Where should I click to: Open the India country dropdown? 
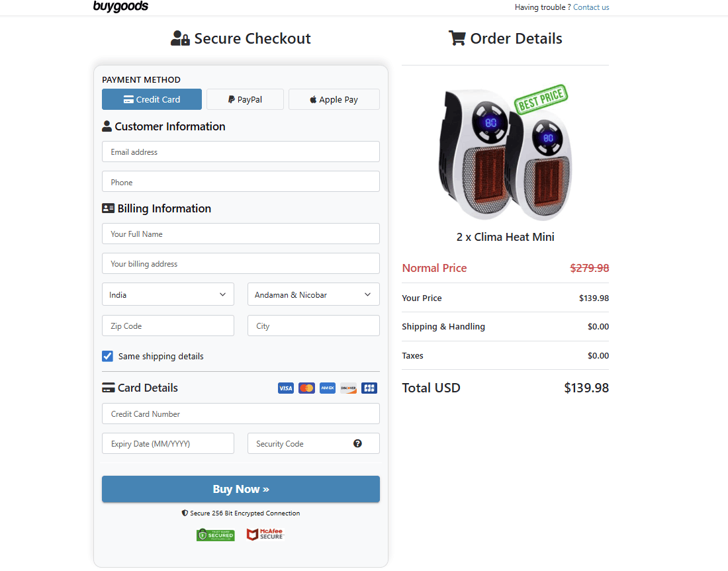167,294
